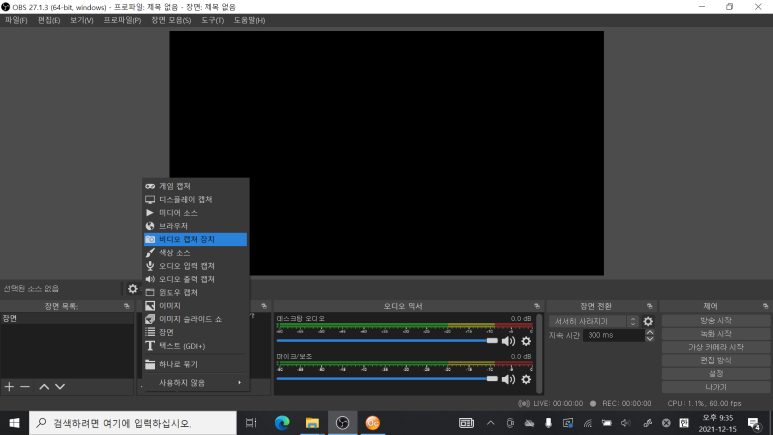Select the 장면 scene in list
The width and height of the screenshot is (773, 435).
click(x=67, y=319)
